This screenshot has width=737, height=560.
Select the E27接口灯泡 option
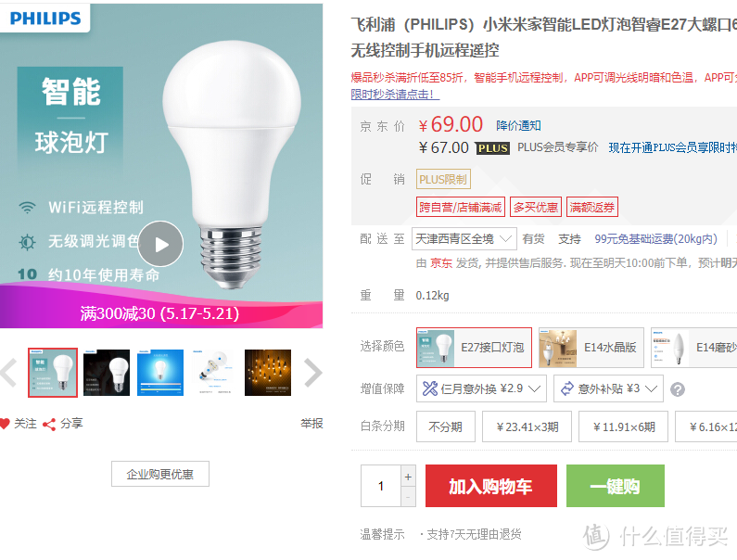[x=474, y=348]
